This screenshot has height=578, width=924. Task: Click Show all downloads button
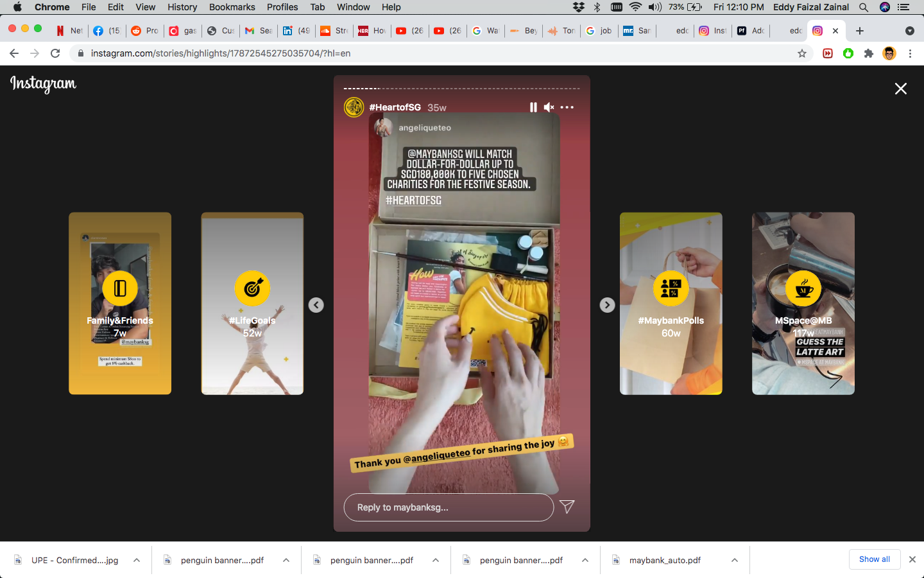click(875, 559)
